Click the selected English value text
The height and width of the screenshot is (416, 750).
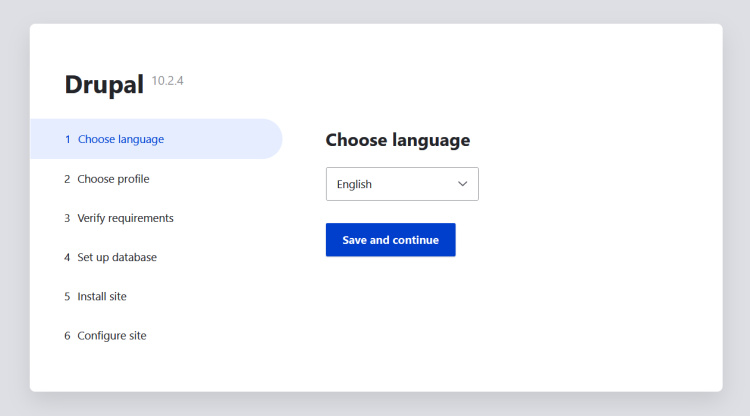[354, 184]
